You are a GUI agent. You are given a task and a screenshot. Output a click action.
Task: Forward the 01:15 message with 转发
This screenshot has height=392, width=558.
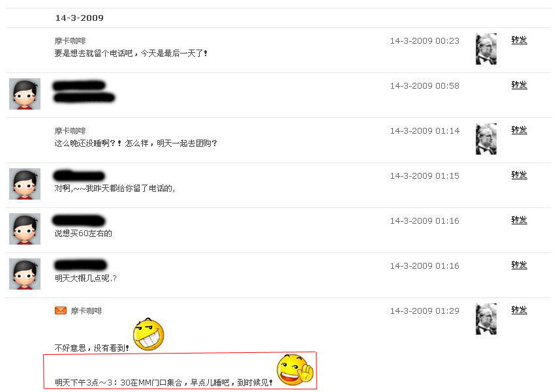(519, 175)
